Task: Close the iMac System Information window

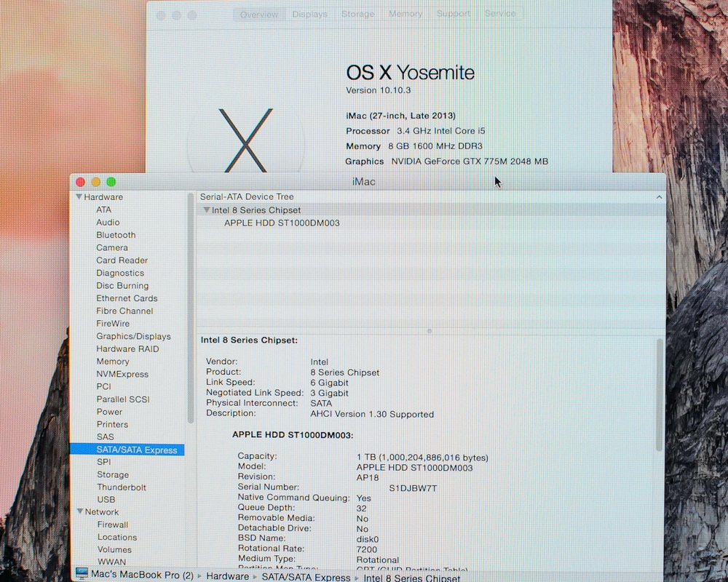Action: coord(81,182)
